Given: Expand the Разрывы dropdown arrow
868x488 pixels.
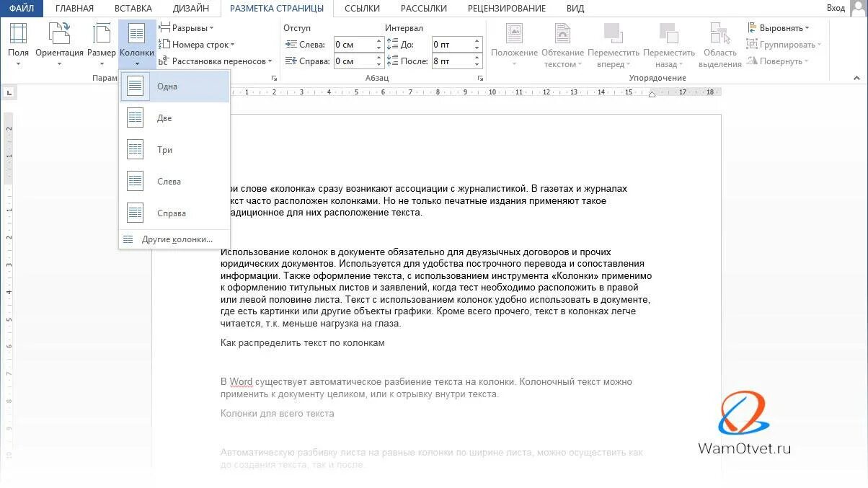Looking at the screenshot, I should coord(211,29).
